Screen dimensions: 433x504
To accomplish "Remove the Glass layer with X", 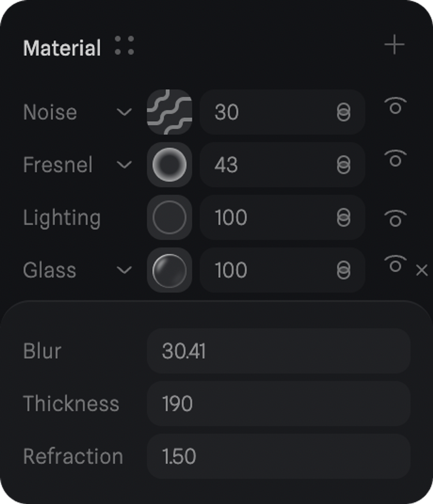I will pos(422,270).
